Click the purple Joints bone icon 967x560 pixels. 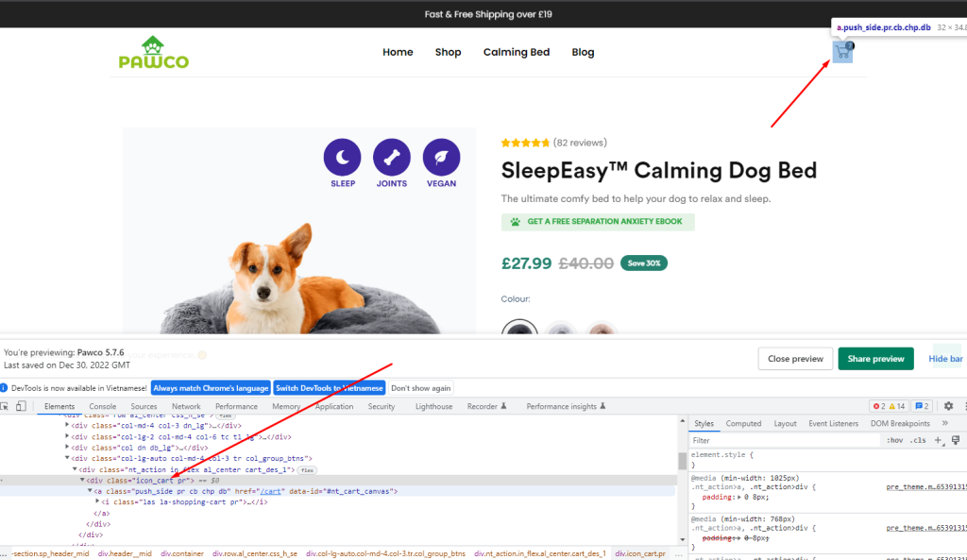(392, 158)
